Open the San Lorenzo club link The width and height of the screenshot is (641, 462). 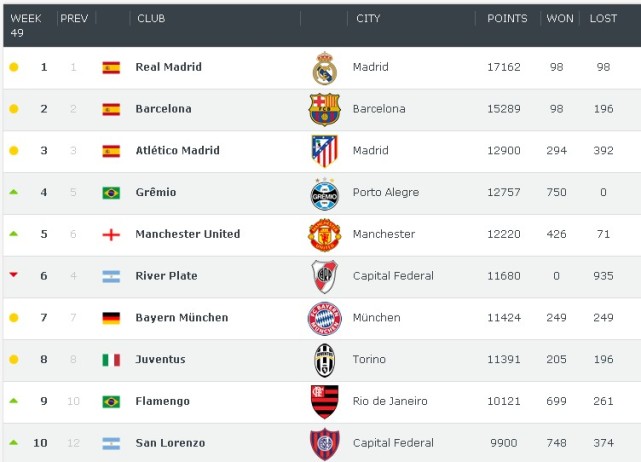point(170,443)
